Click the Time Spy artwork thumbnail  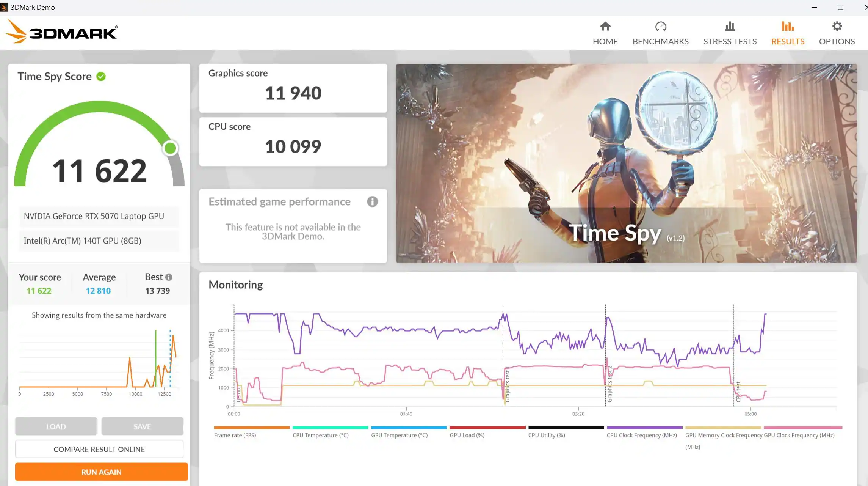coord(626,163)
